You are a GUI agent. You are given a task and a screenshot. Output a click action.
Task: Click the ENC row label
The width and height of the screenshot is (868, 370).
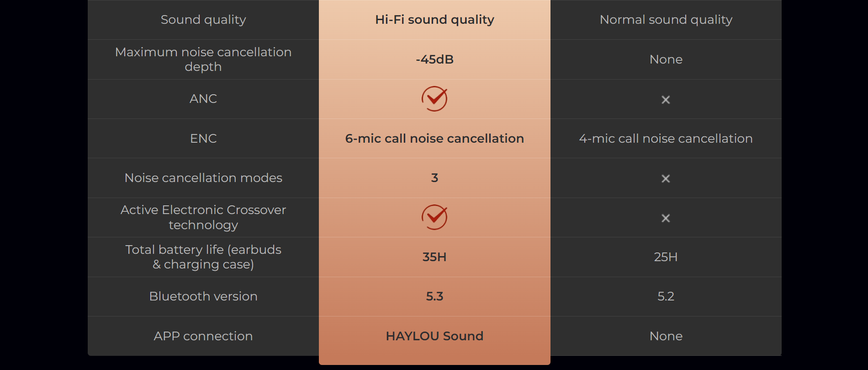203,139
